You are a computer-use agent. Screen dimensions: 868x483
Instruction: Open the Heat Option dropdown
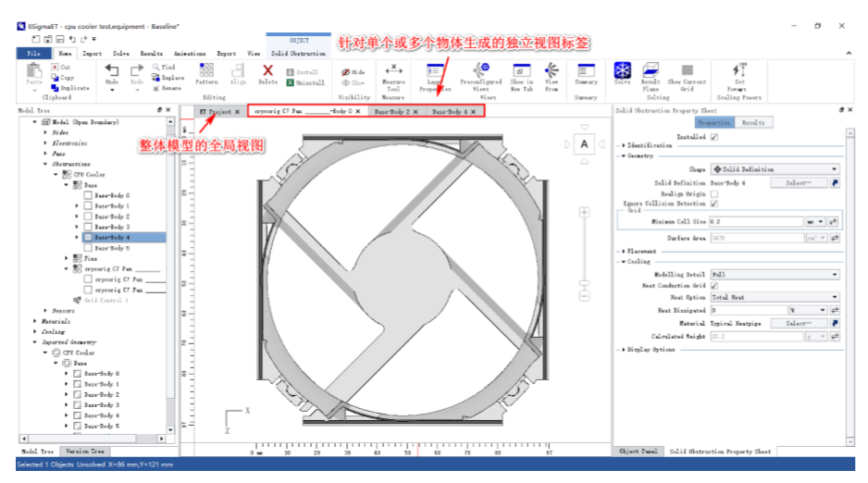(x=774, y=298)
